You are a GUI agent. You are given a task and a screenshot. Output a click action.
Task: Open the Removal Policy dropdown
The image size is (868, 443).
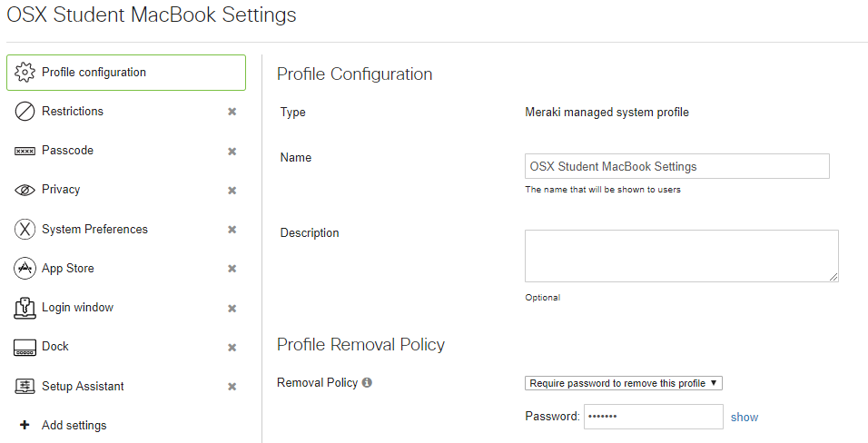pos(624,383)
